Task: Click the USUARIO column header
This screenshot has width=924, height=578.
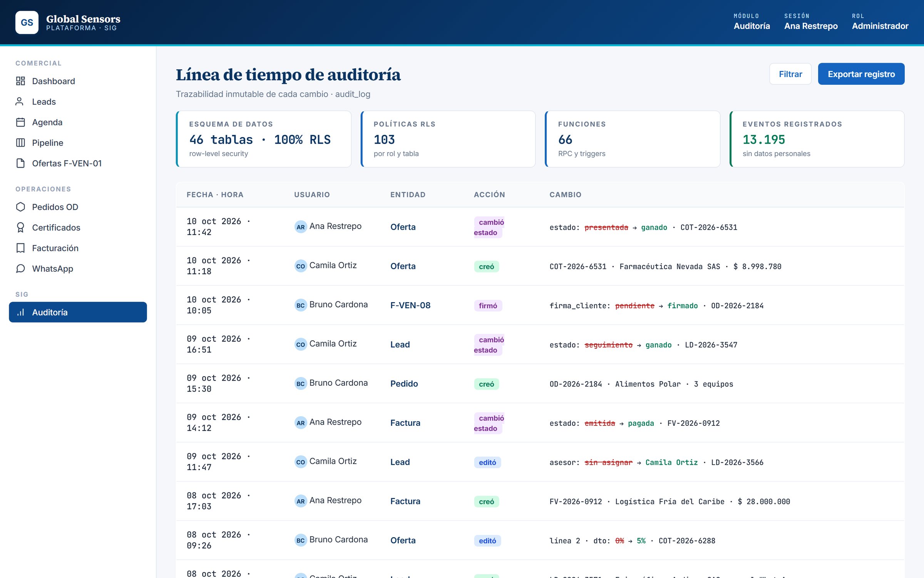Action: pyautogui.click(x=312, y=195)
